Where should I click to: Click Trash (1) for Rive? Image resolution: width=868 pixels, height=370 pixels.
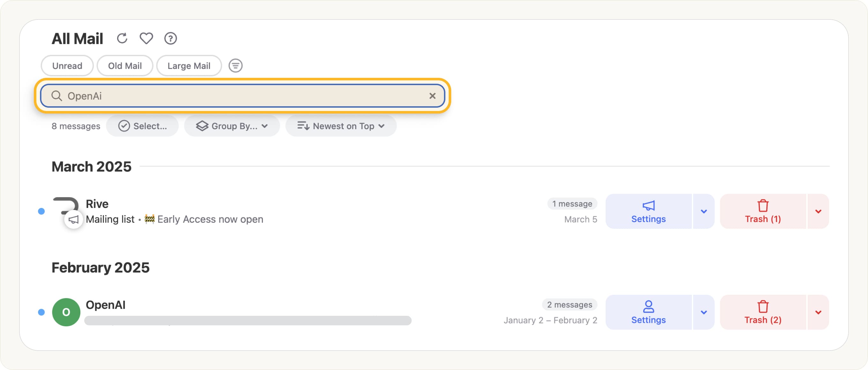coord(763,211)
